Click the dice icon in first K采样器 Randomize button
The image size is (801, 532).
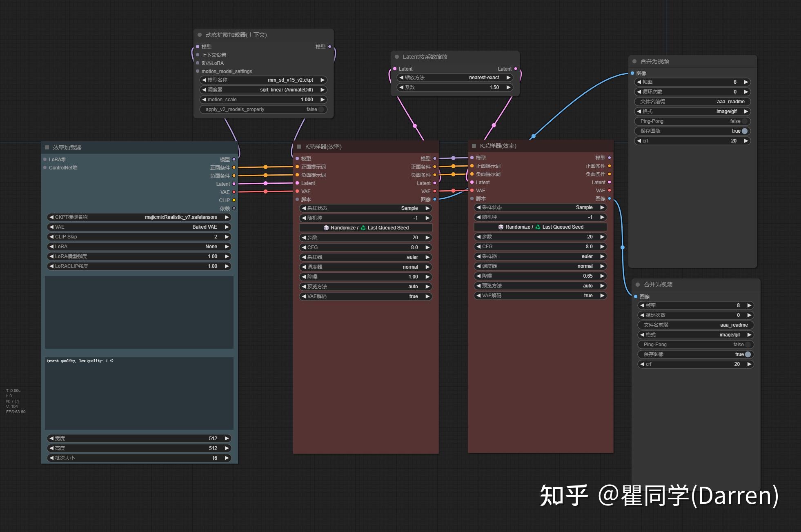(x=326, y=228)
